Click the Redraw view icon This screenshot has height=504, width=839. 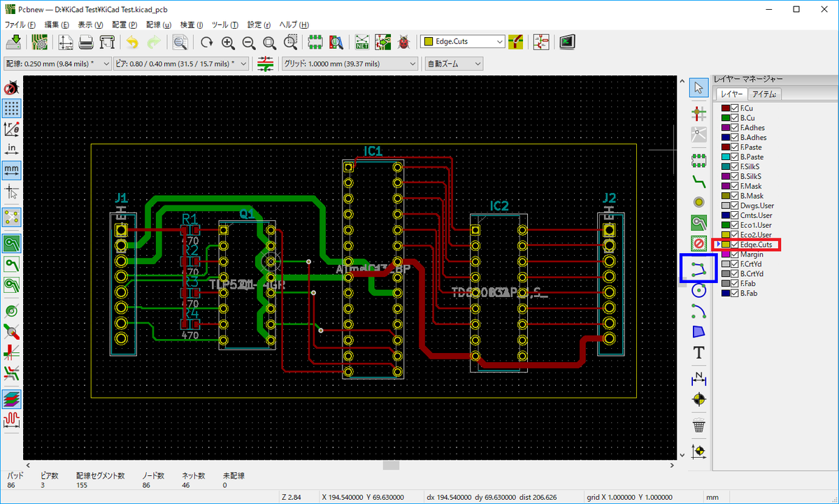pyautogui.click(x=207, y=42)
